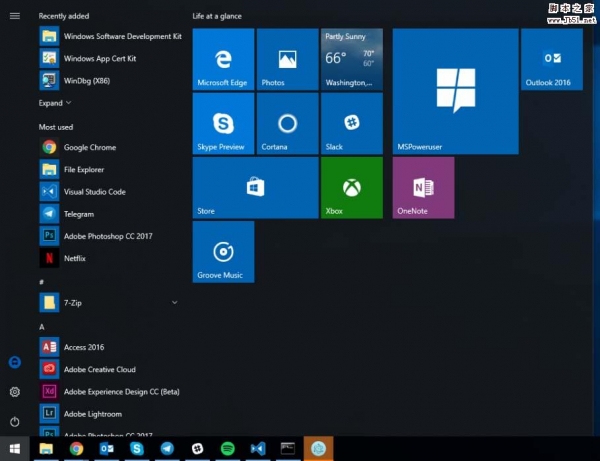Open the Microsoft Edge tile

[x=223, y=59]
